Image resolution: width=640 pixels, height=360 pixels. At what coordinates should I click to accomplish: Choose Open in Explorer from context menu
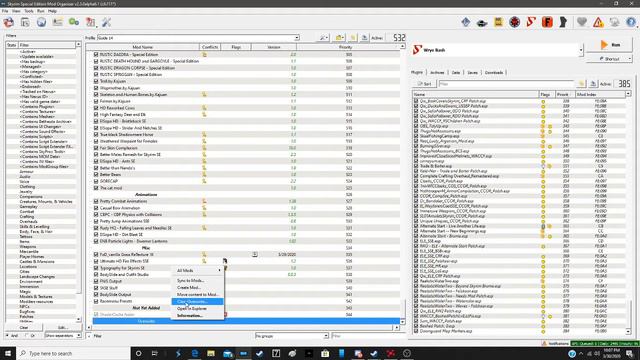(x=192, y=309)
